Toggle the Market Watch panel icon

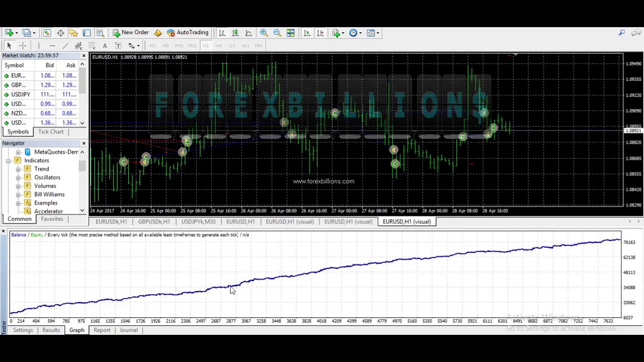(x=47, y=33)
